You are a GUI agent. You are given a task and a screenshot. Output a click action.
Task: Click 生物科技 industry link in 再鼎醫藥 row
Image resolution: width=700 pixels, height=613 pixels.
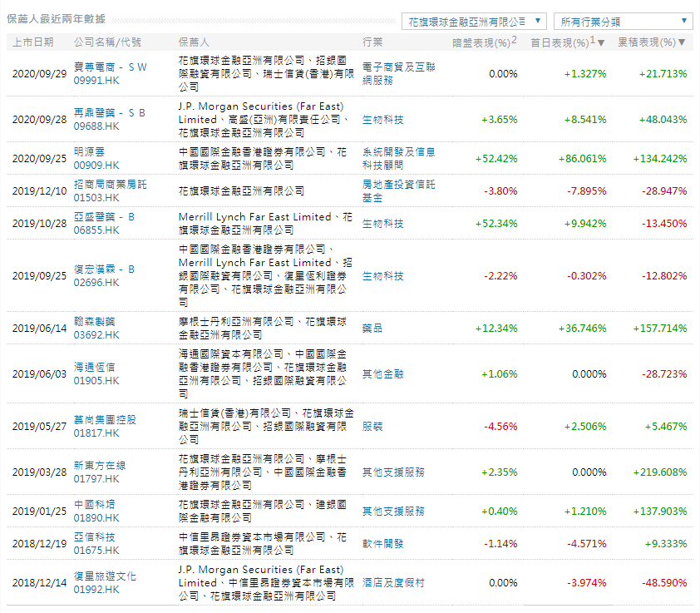382,120
